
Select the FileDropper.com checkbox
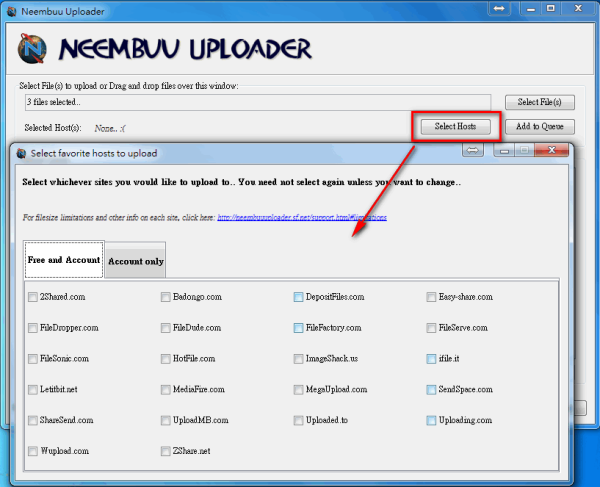pos(33,328)
